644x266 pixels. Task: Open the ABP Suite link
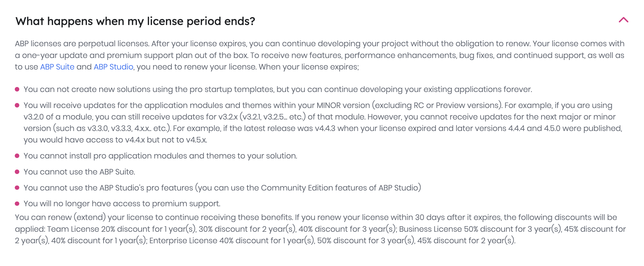[57, 67]
